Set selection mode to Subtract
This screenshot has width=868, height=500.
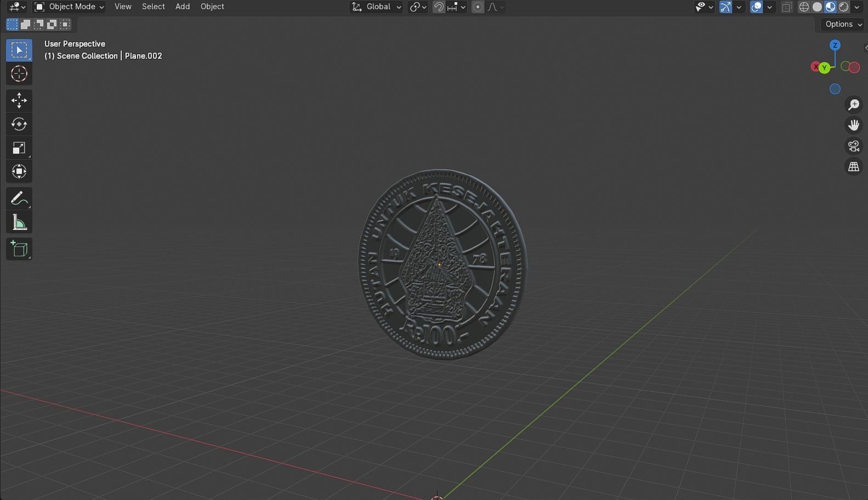38,24
